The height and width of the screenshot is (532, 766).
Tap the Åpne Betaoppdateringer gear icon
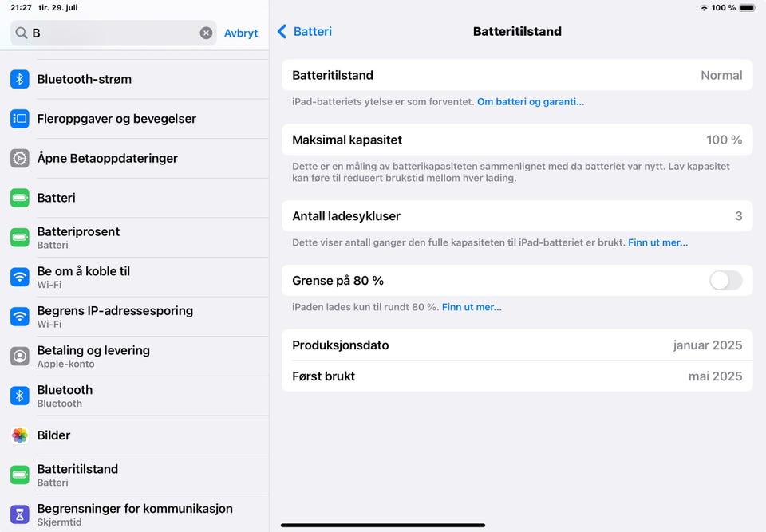[20, 158]
